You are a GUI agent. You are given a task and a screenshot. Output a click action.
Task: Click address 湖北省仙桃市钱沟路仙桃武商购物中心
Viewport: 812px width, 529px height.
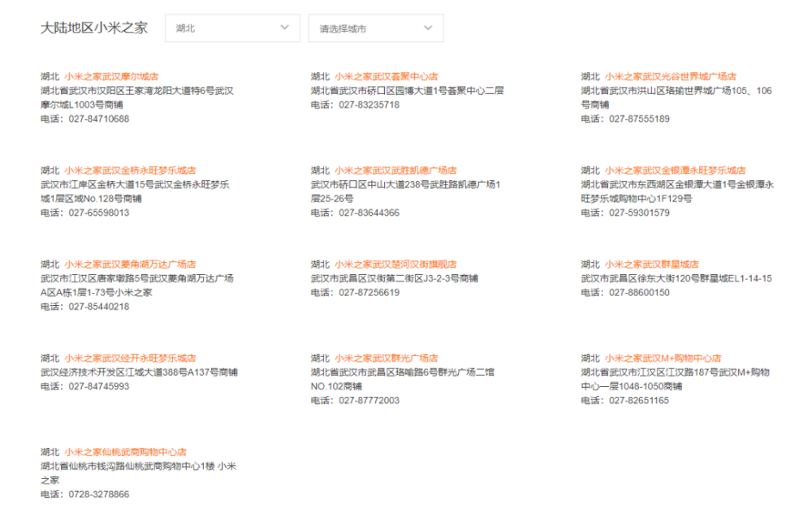click(138, 473)
